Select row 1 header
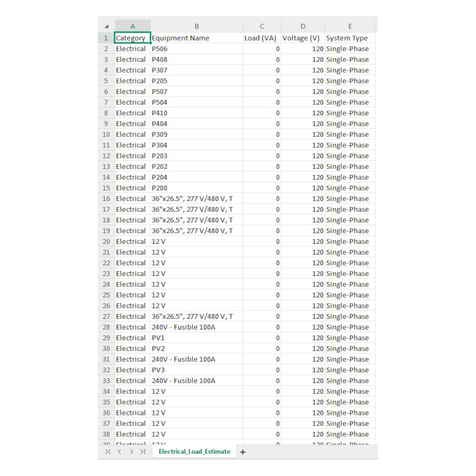476x476 pixels. (106, 38)
